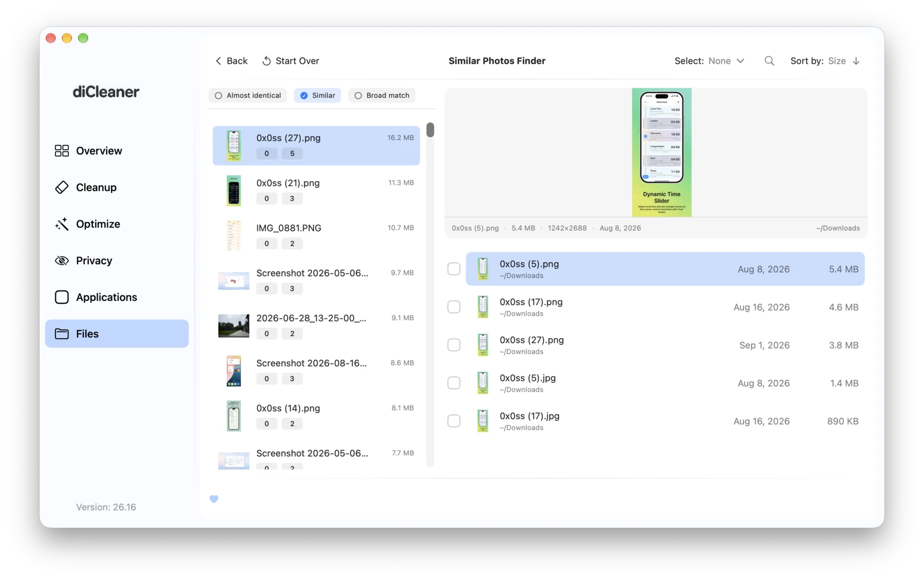This screenshot has width=924, height=580.
Task: Click the Applications square icon
Action: tap(62, 297)
